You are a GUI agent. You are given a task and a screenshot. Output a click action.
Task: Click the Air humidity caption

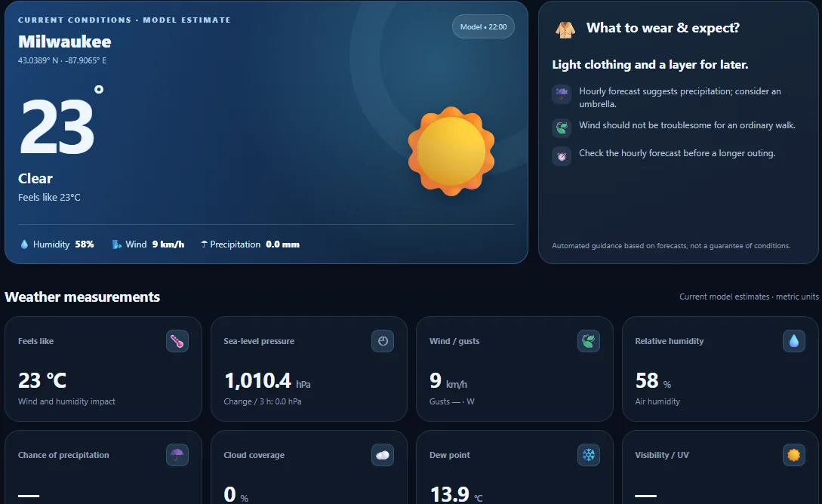pyautogui.click(x=657, y=401)
